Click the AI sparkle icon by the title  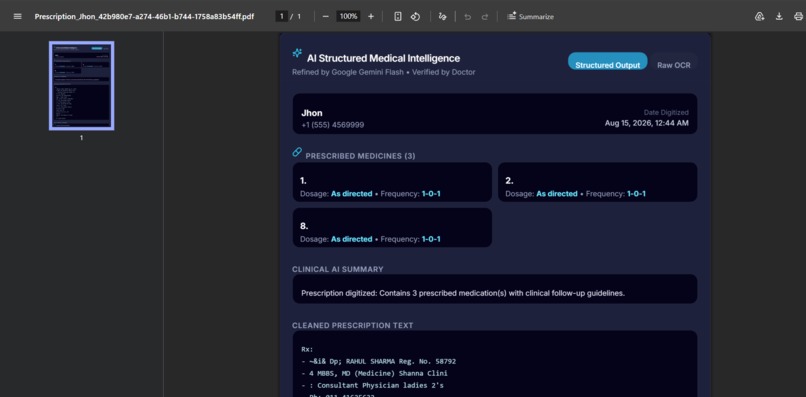pyautogui.click(x=297, y=53)
